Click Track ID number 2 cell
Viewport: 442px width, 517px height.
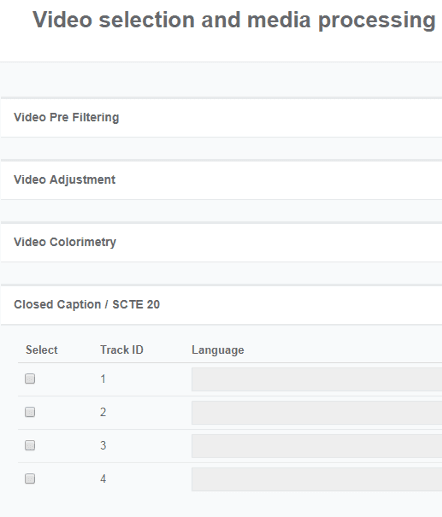click(103, 412)
